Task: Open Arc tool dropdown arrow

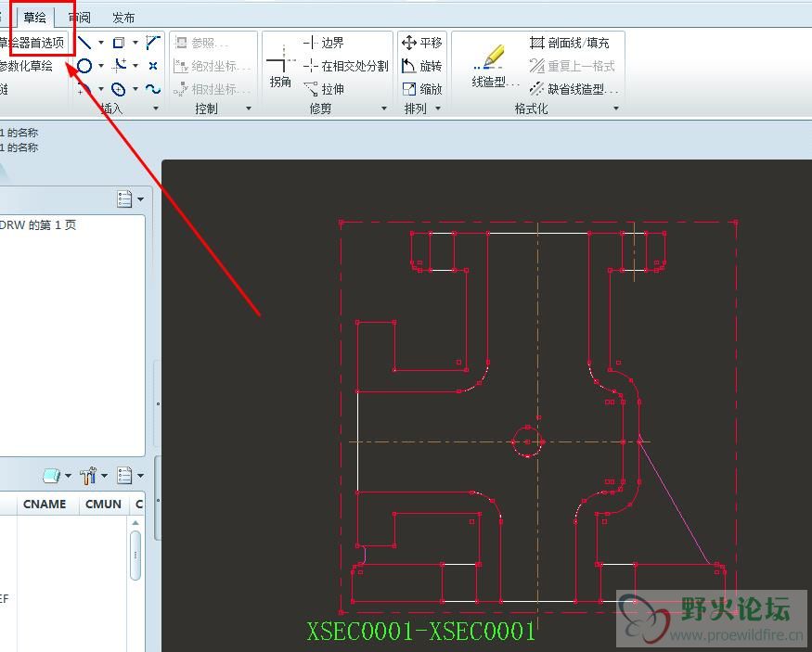Action: click(101, 89)
